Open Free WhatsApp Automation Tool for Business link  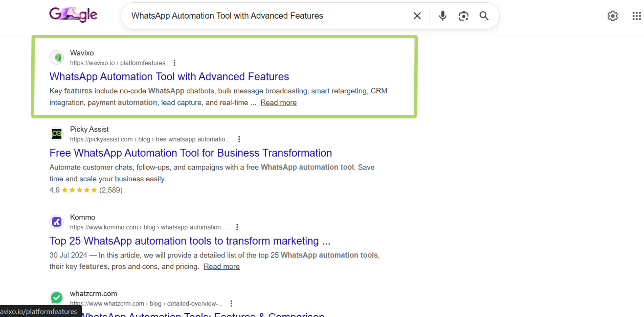[190, 153]
